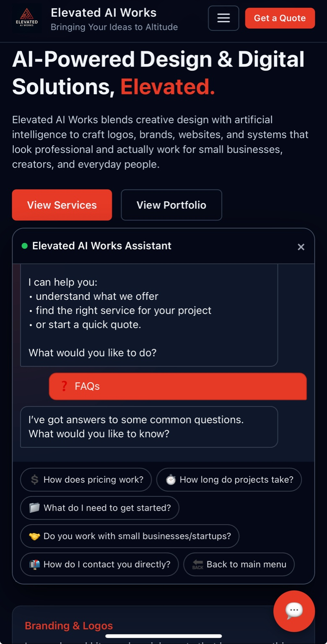
Task: Toggle the hamburger navigation menu
Action: coord(223,18)
